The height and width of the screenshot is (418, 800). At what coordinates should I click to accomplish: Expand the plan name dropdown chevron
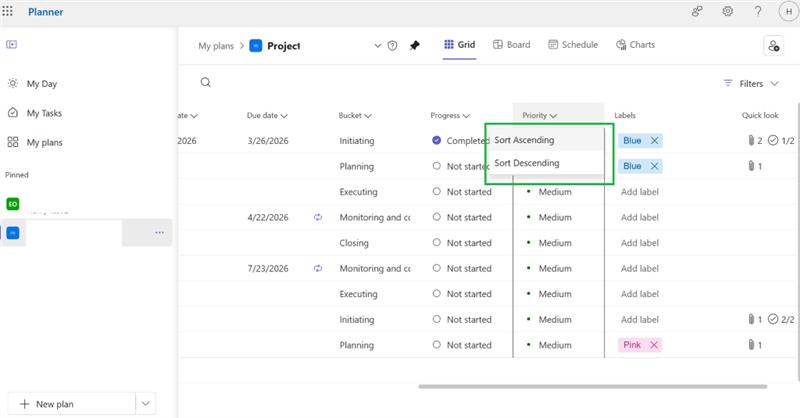[x=378, y=45]
